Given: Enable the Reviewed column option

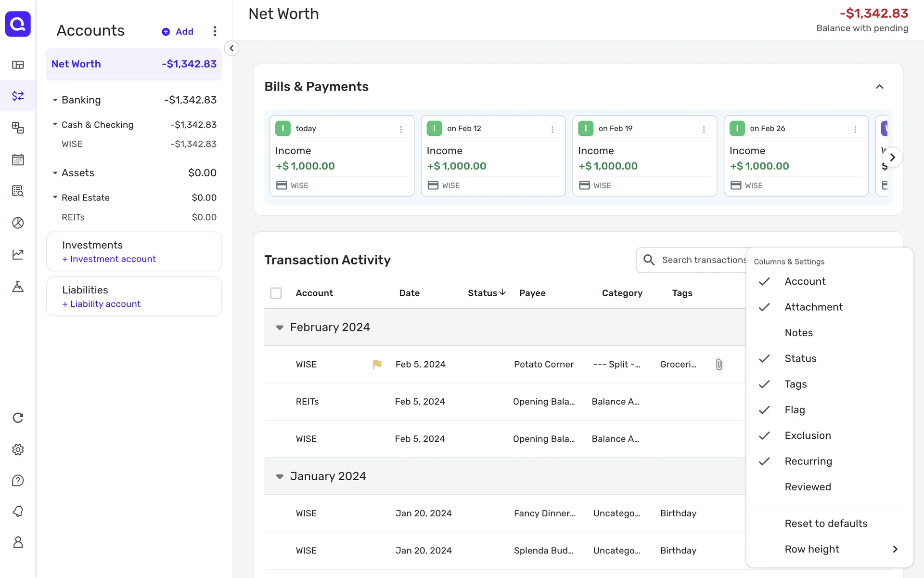Looking at the screenshot, I should [x=808, y=487].
